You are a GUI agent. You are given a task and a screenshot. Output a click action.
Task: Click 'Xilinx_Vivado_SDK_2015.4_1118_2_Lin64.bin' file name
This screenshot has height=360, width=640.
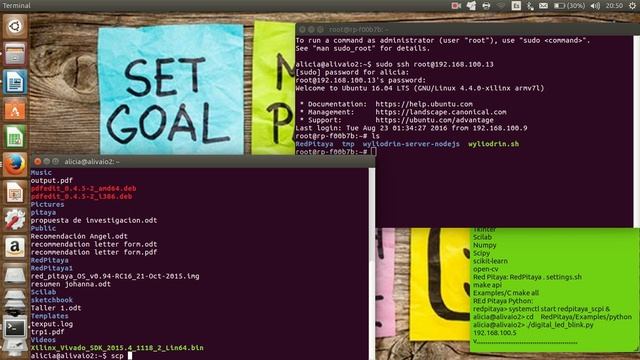pyautogui.click(x=117, y=348)
